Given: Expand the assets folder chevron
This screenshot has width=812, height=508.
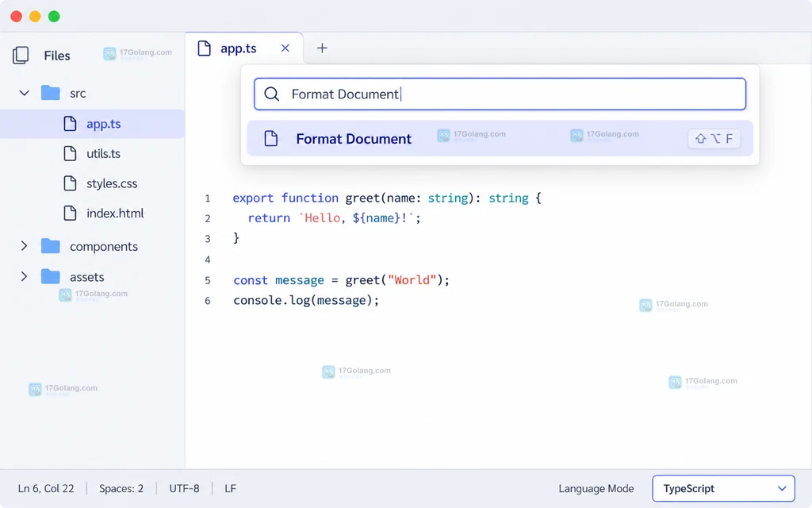Looking at the screenshot, I should (24, 276).
